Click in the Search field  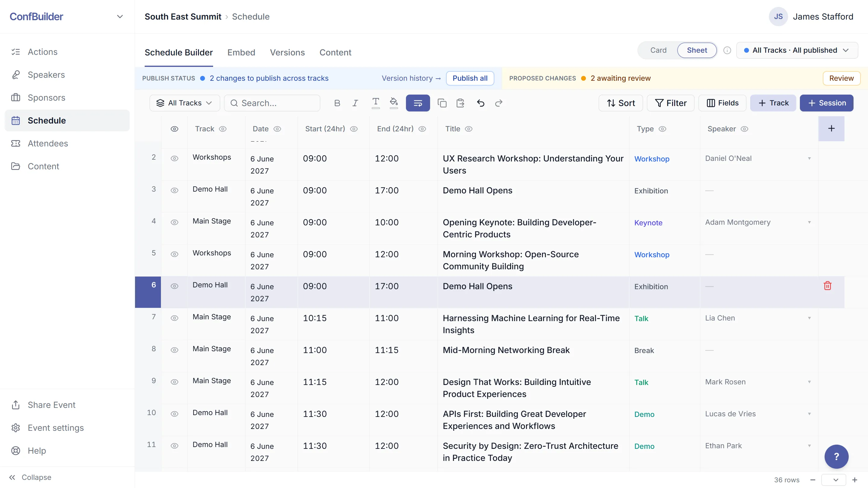272,103
